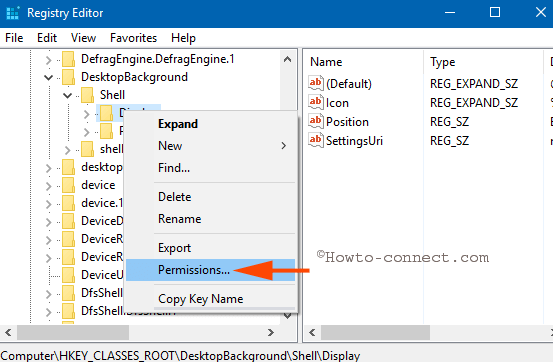Expand the desktop key branch
Screen dimensions: 553x362
pos(48,168)
